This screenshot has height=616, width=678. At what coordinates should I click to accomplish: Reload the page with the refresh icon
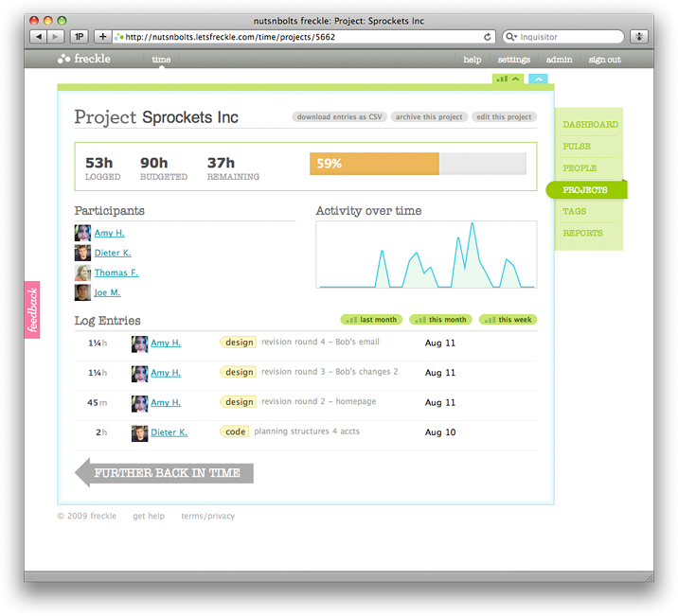488,37
